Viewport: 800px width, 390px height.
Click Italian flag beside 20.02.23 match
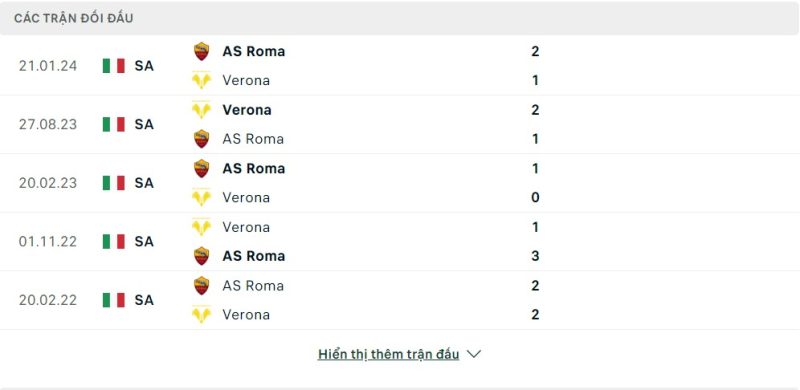(114, 183)
